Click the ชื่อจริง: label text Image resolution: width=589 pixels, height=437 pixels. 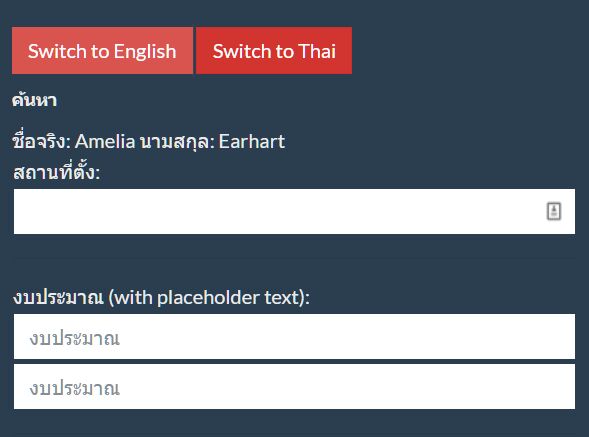(42, 142)
